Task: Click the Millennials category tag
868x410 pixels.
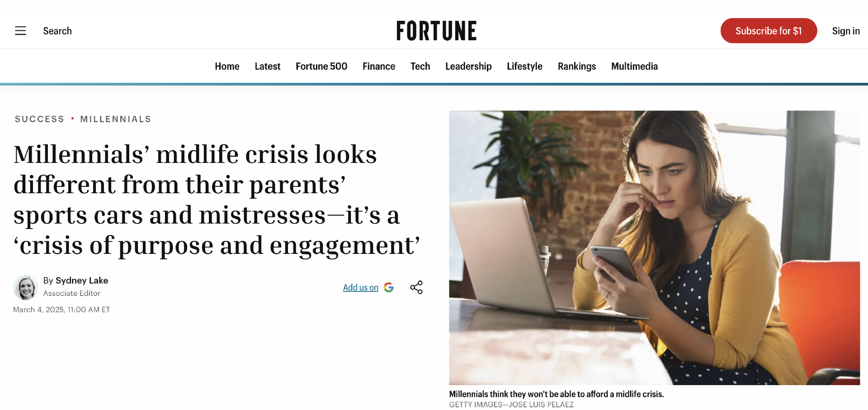Action: 116,119
